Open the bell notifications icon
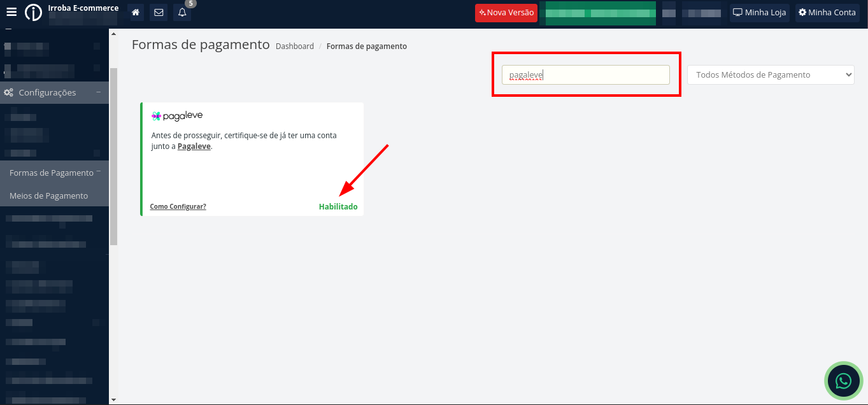This screenshot has width=868, height=405. (x=182, y=13)
